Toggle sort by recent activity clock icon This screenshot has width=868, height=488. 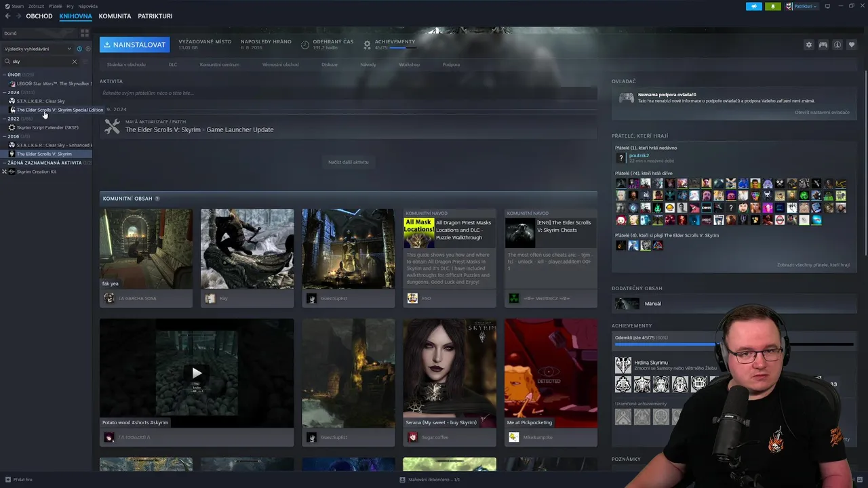click(79, 49)
